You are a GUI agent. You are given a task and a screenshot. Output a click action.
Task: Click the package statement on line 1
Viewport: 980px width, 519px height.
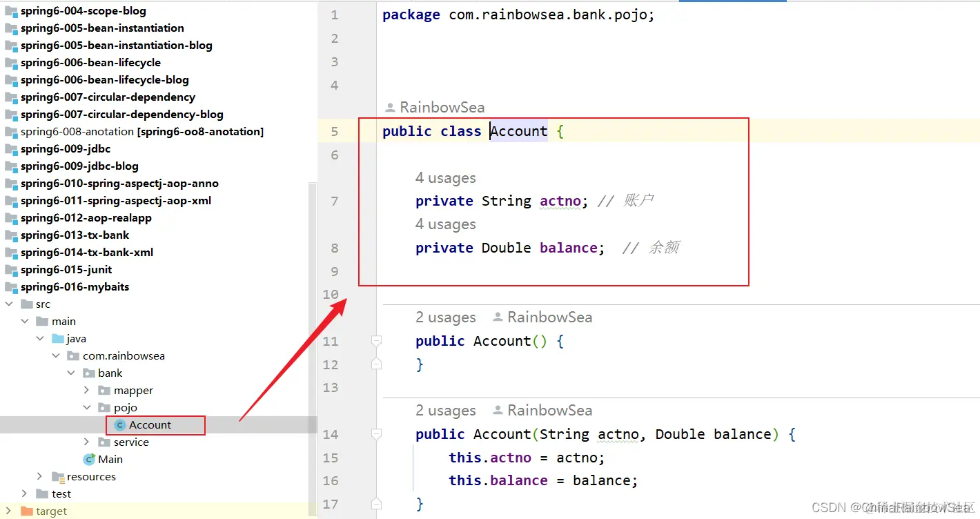518,15
